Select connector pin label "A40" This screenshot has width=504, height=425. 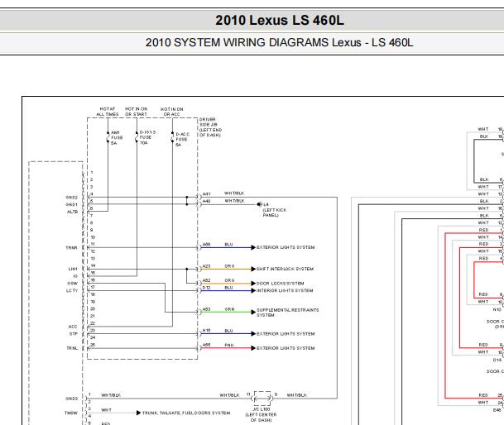pos(206,201)
